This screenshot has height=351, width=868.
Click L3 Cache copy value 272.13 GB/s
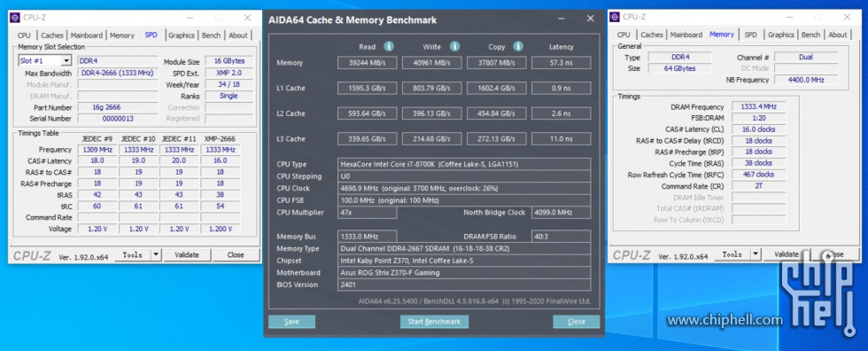coord(497,138)
